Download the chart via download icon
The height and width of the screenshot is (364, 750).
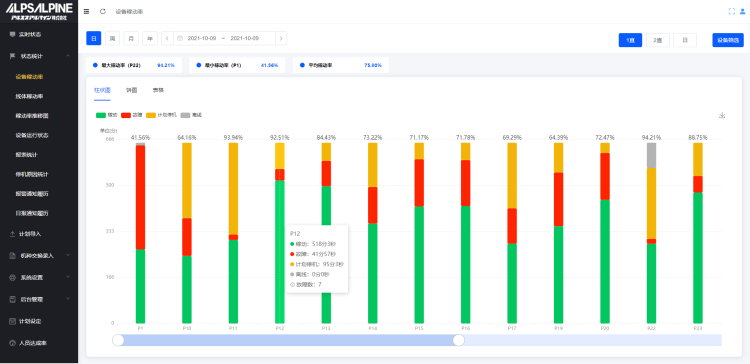point(722,115)
